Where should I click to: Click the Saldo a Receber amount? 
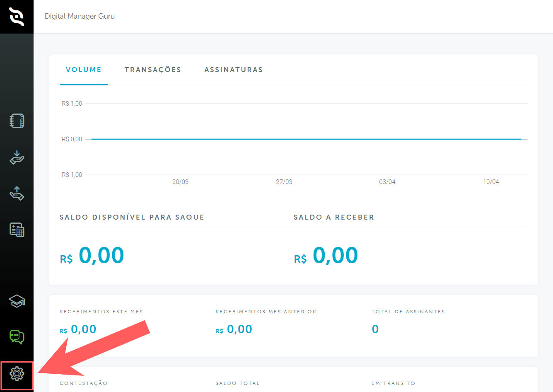point(326,255)
